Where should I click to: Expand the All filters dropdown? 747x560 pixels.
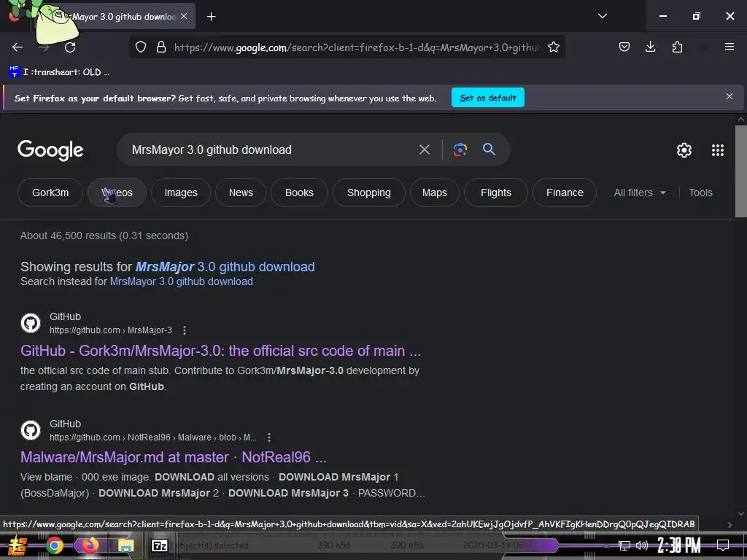(640, 192)
